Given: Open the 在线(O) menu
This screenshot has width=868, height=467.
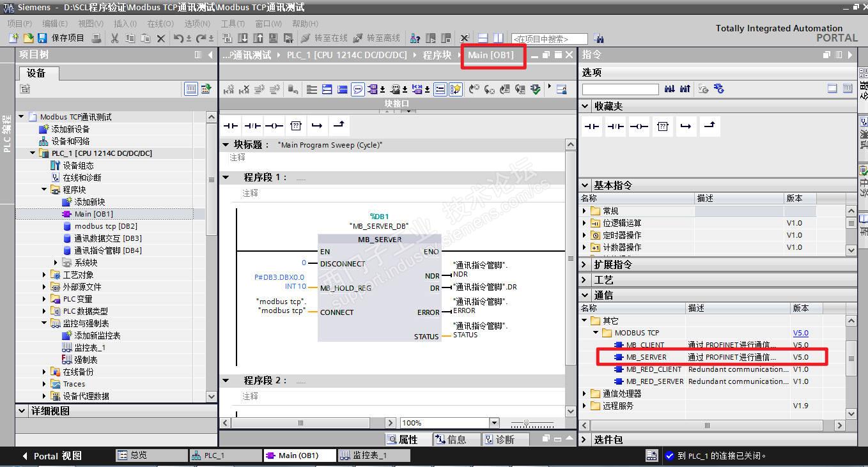Looking at the screenshot, I should tap(160, 24).
